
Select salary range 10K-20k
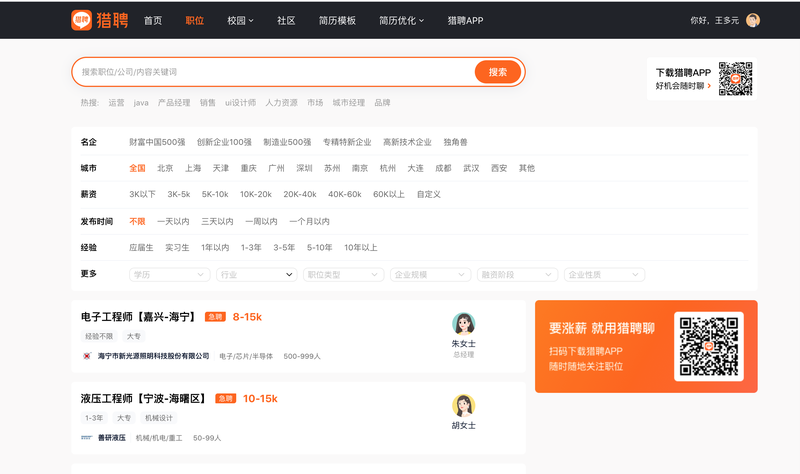tap(256, 194)
